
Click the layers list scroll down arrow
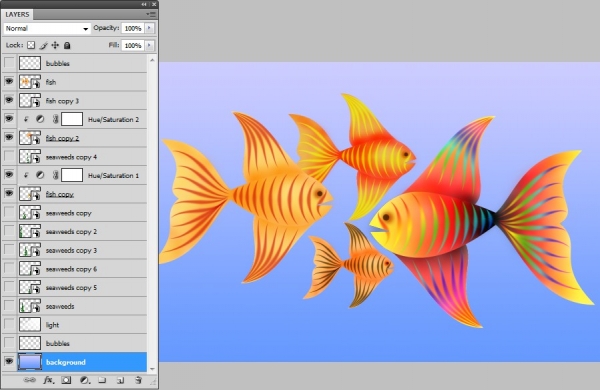coord(152,369)
